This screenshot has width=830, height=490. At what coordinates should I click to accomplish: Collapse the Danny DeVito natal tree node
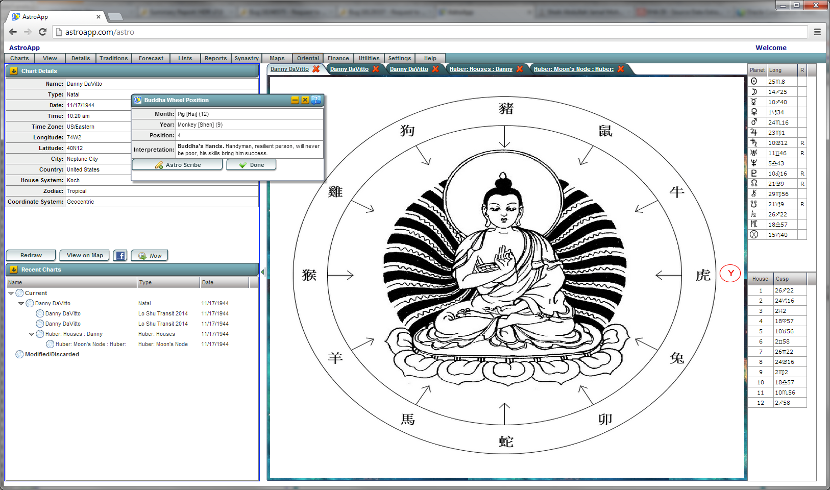click(x=21, y=302)
